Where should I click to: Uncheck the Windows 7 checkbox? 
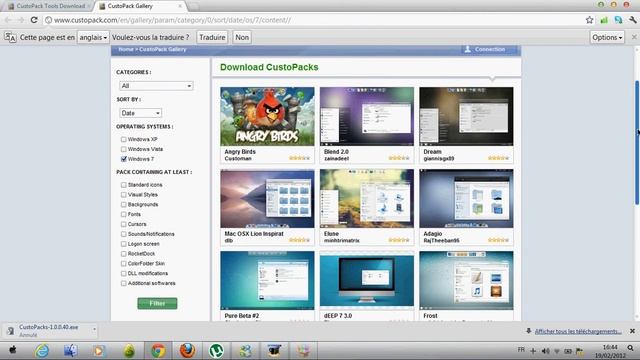pos(124,159)
